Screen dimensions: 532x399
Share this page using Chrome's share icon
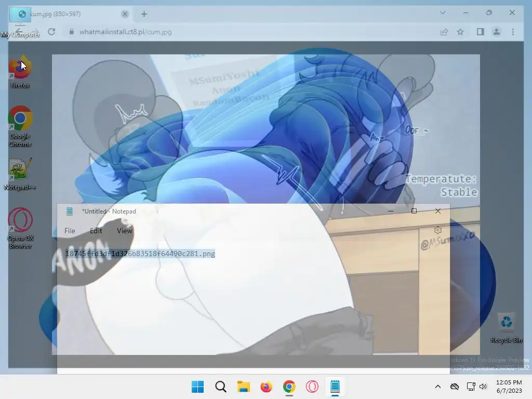pyautogui.click(x=444, y=32)
